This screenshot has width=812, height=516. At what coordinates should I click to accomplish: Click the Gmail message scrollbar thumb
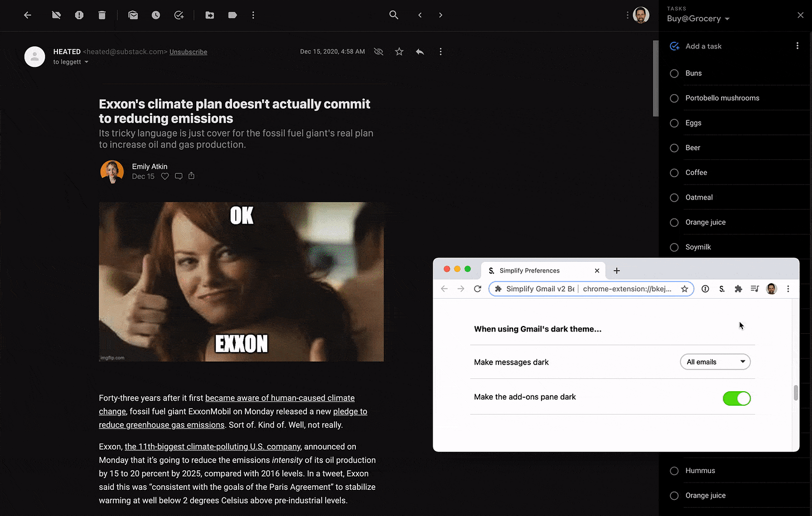pos(656,78)
